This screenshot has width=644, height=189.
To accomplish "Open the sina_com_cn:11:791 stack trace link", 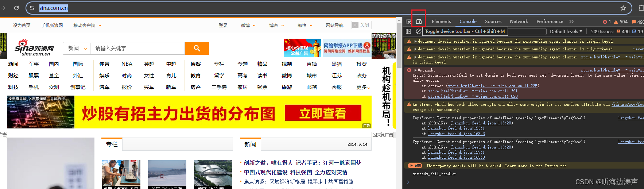I will pos(473,91).
